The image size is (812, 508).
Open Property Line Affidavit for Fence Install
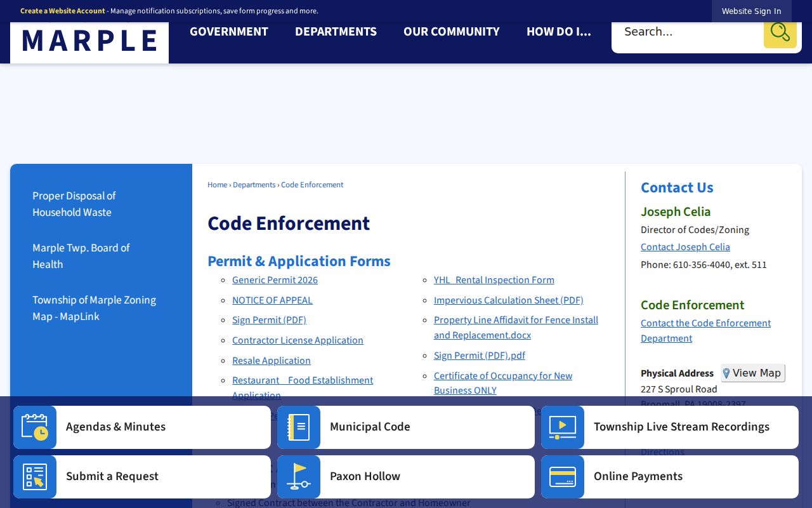tap(516, 328)
